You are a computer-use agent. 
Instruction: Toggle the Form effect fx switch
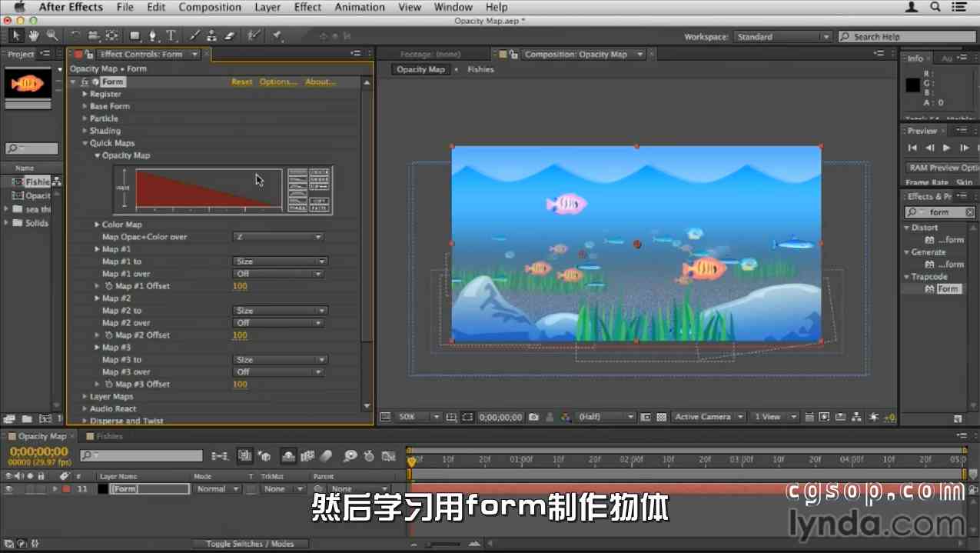point(85,82)
